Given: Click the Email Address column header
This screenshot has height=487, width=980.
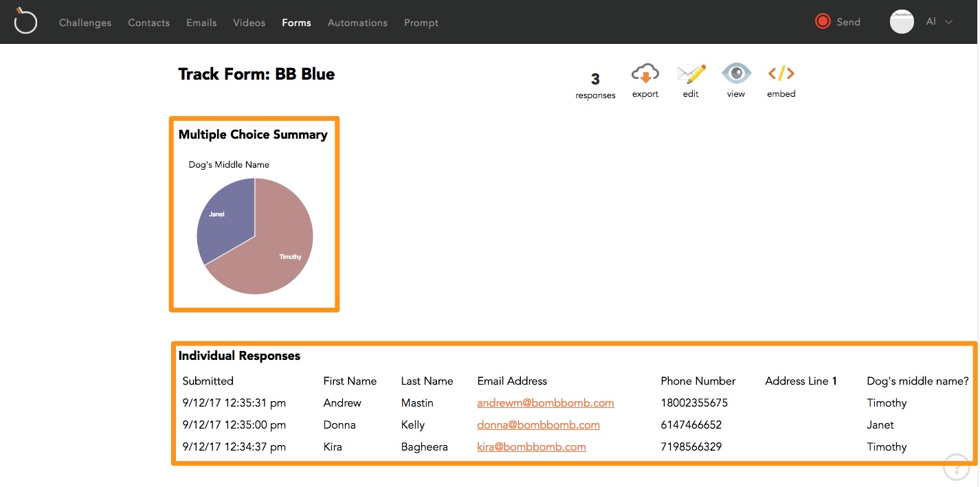Looking at the screenshot, I should [x=512, y=381].
